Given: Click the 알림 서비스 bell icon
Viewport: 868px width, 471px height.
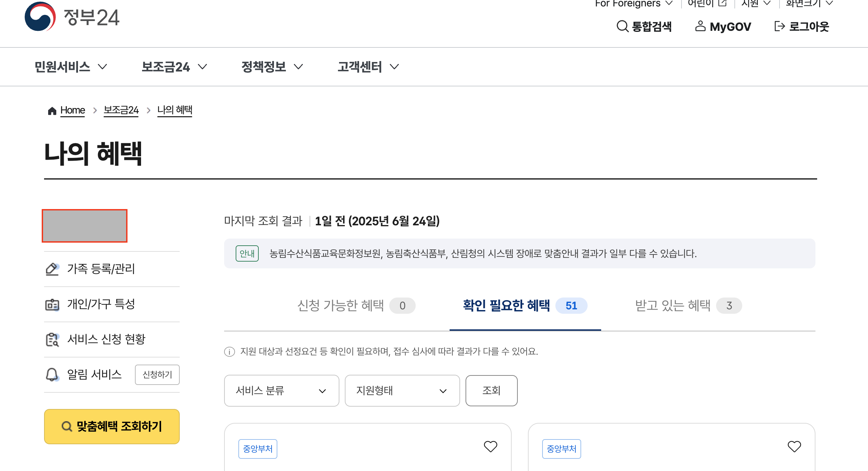Looking at the screenshot, I should (x=52, y=374).
